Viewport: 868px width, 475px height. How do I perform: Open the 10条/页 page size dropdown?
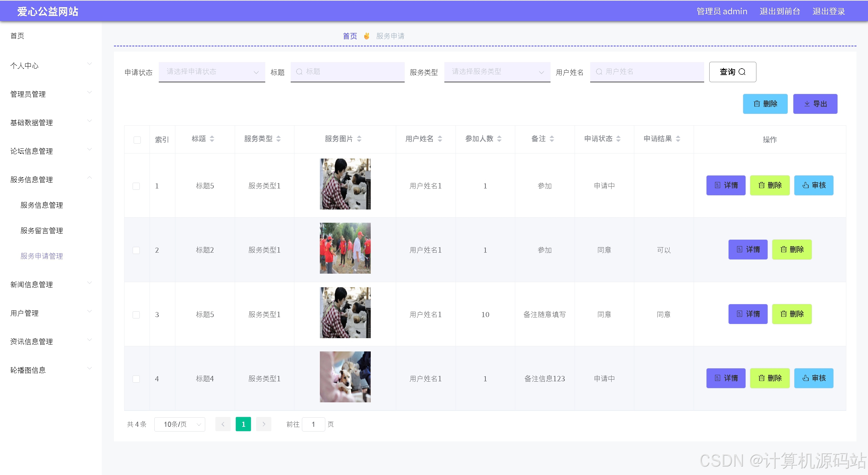pos(179,424)
